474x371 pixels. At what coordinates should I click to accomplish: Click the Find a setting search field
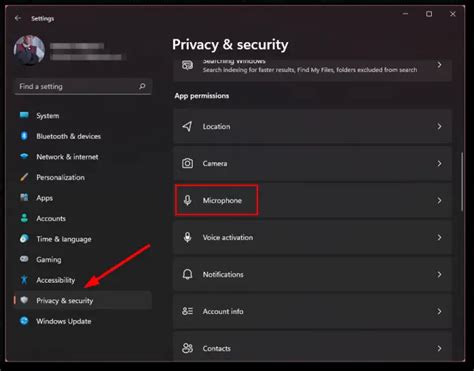(x=83, y=87)
